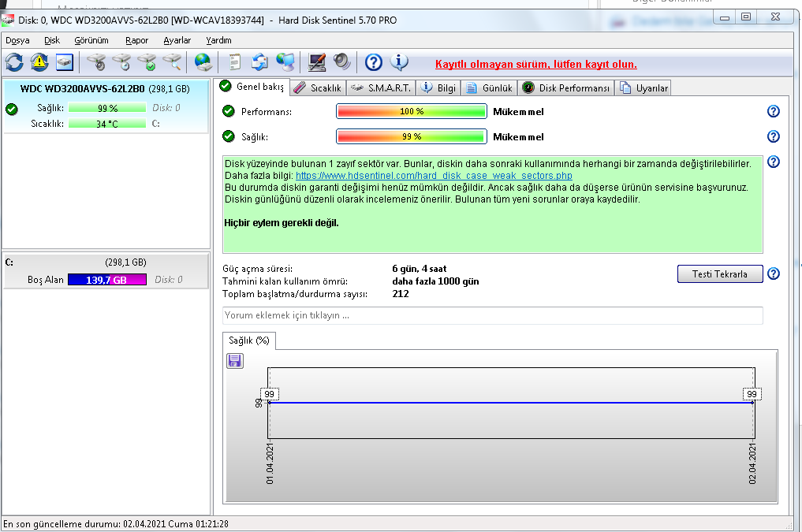Switch to the S.M.A.R.T. tab
This screenshot has width=802, height=532.
(x=381, y=88)
